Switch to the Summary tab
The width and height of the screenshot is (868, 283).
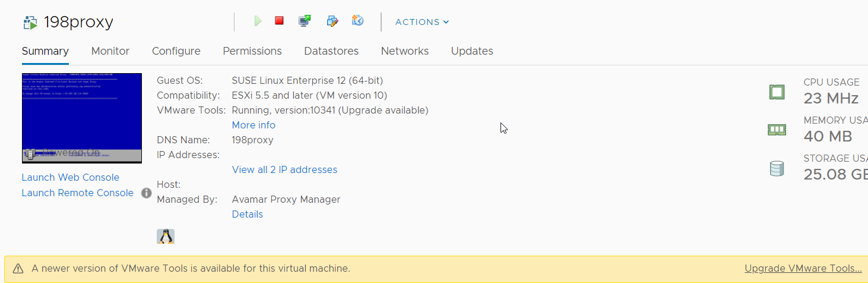[x=45, y=51]
